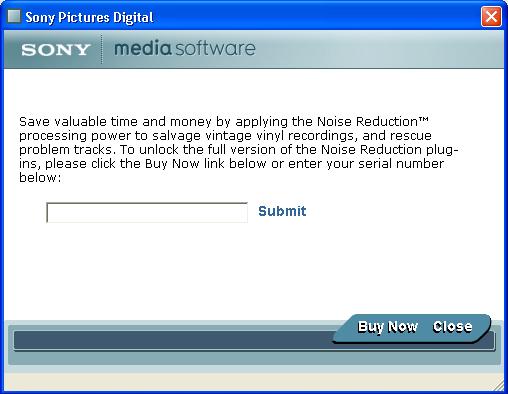Screen dimensions: 508x394
Task: Focus the serial number input field
Action: click(147, 212)
